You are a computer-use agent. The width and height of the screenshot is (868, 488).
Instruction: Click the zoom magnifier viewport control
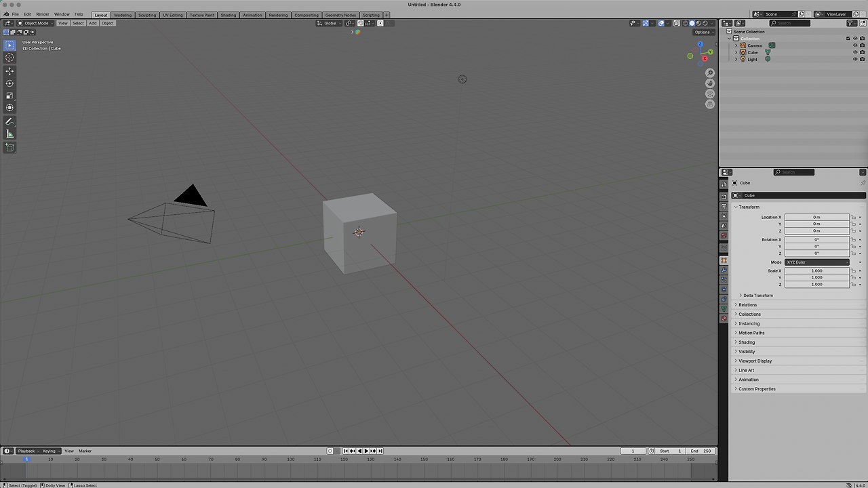[x=710, y=73]
